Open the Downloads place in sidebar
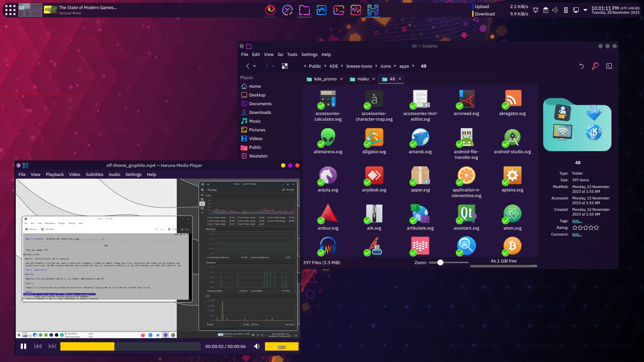 [260, 112]
